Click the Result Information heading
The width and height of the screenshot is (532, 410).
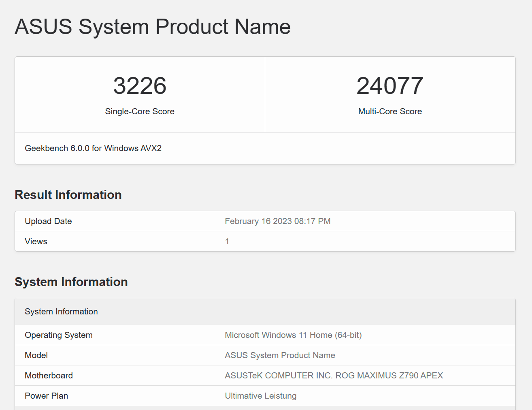(68, 195)
